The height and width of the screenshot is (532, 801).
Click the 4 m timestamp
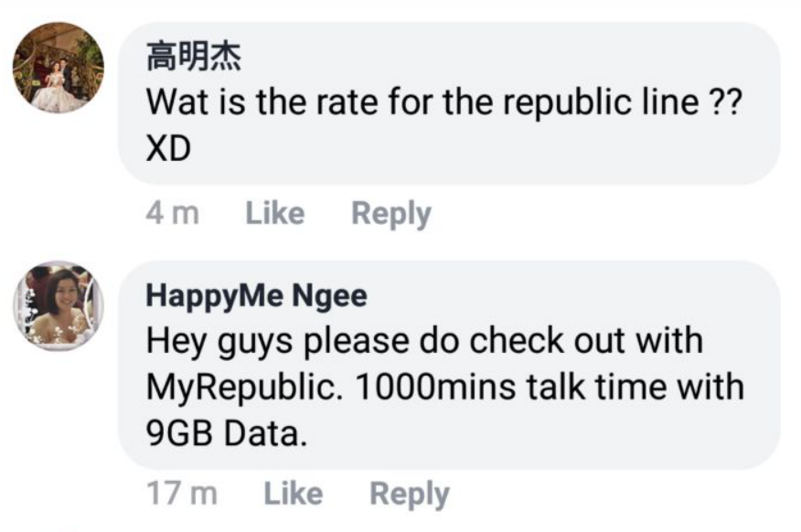click(x=173, y=213)
